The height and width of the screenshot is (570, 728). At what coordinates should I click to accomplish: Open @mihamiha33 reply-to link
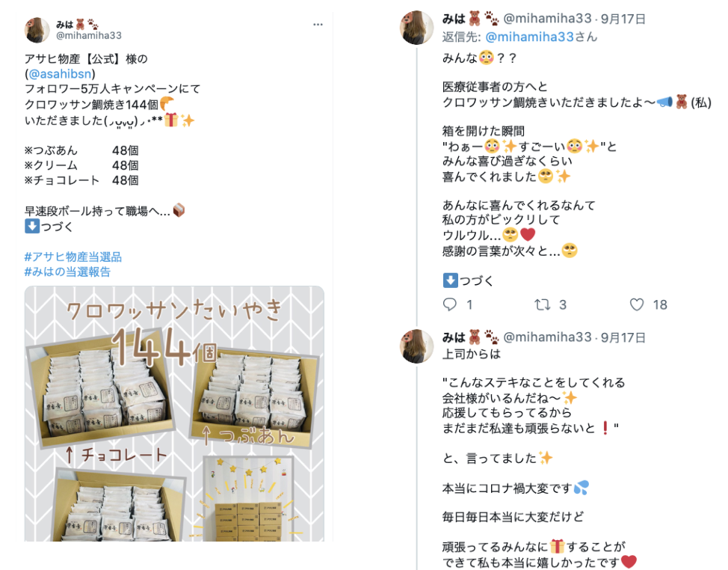coord(529,37)
